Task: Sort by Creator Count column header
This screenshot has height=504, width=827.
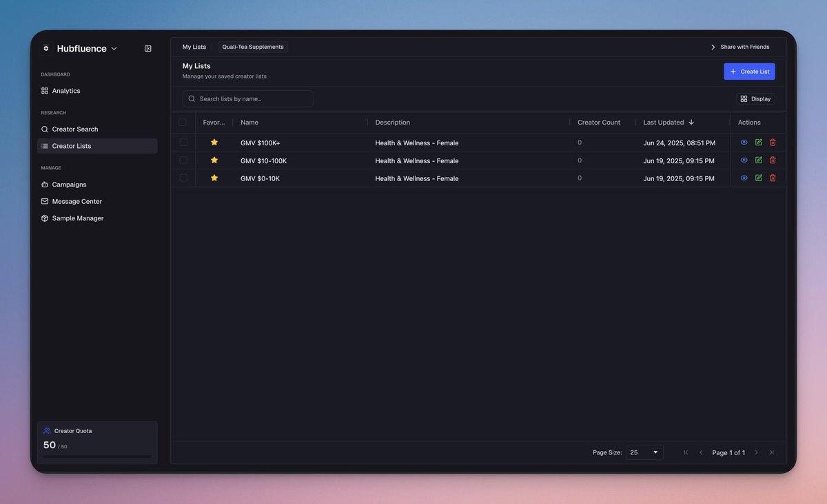Action: coord(599,123)
